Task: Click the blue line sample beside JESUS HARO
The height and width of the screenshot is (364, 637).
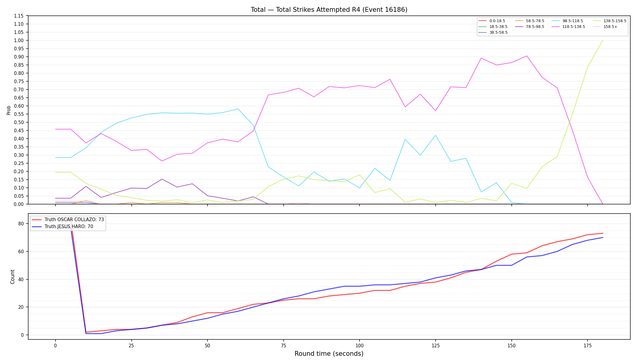Action: coord(37,227)
